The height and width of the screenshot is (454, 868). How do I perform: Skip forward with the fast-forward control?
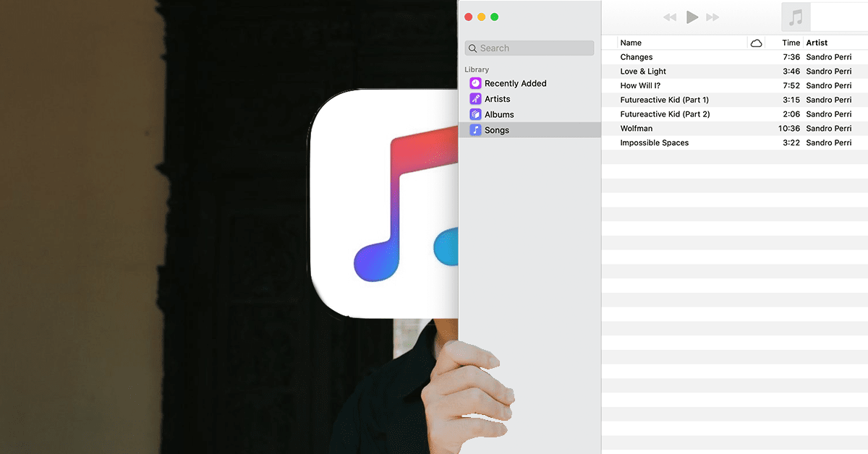pyautogui.click(x=713, y=17)
